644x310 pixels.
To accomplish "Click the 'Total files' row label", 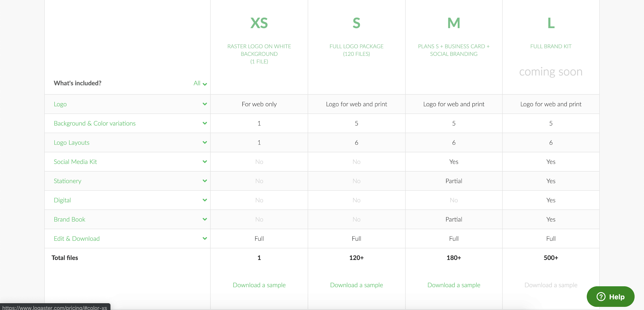I will (x=65, y=258).
